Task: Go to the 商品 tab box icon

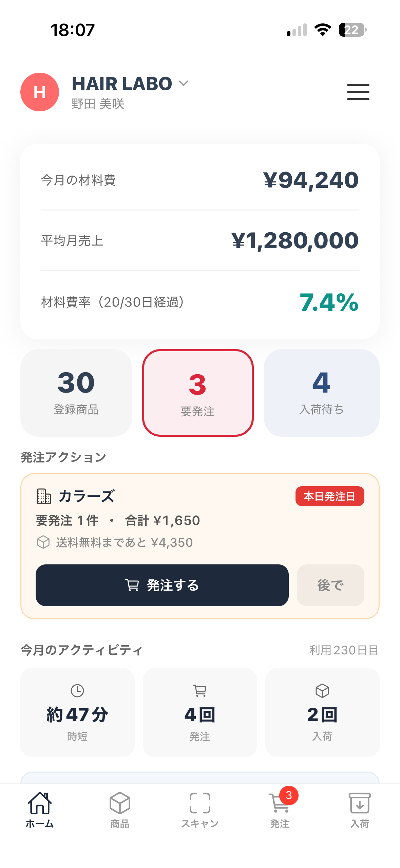Action: (x=120, y=803)
